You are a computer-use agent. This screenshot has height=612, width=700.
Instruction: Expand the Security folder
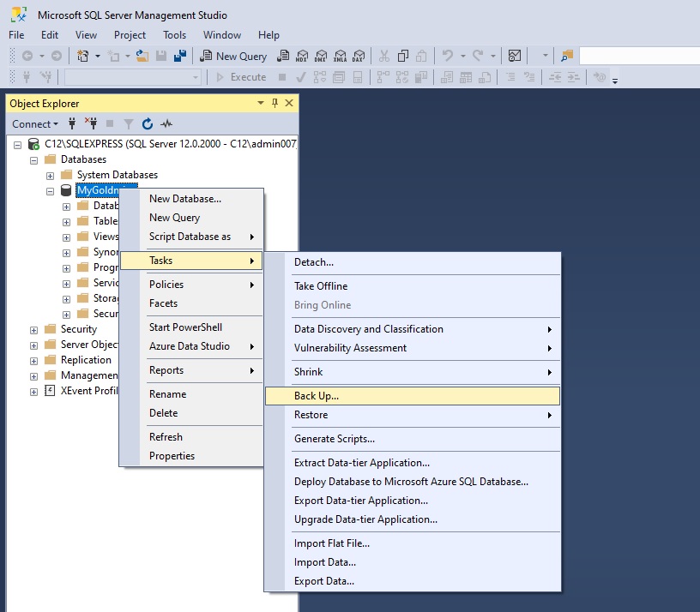(x=34, y=330)
